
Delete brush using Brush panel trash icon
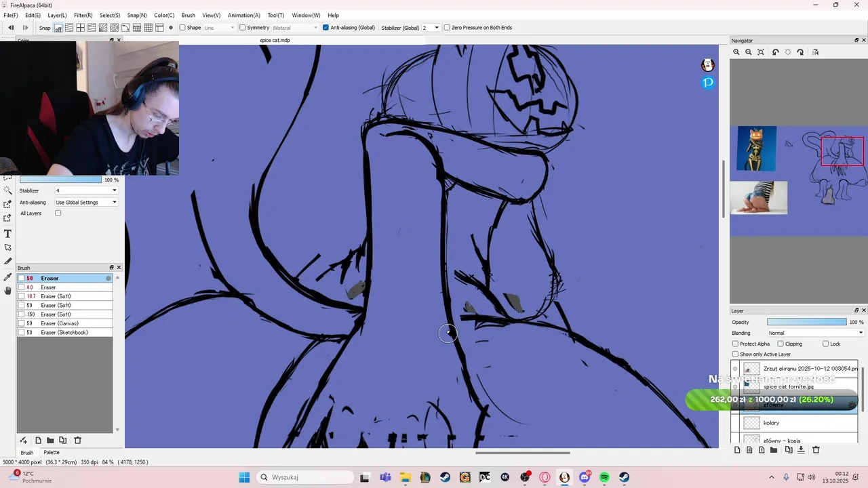[77, 441]
